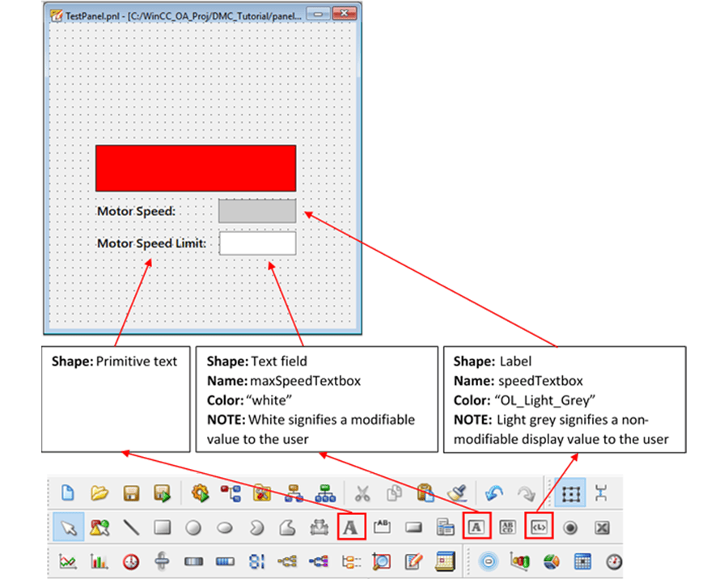
Task: Click the orange network hierarchy icon
Action: (294, 493)
